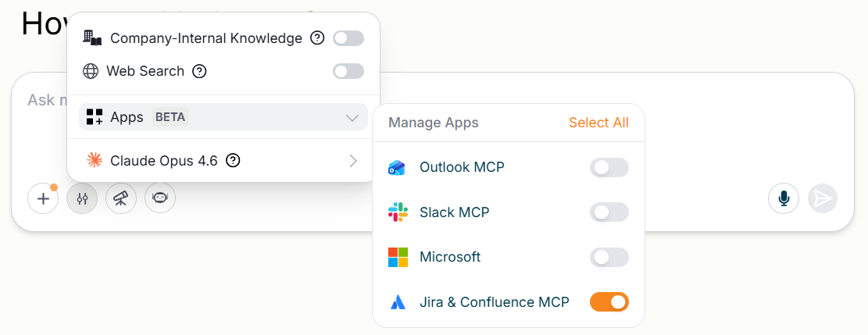
Task: Click the telescope research icon
Action: 121,198
